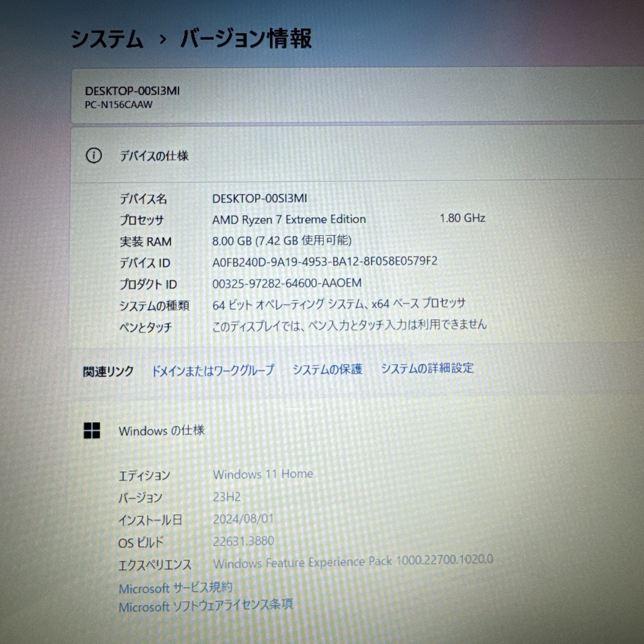644x644 pixels.
Task: Select product ID 00325-97282-64600-AAOEM
Action: (287, 283)
